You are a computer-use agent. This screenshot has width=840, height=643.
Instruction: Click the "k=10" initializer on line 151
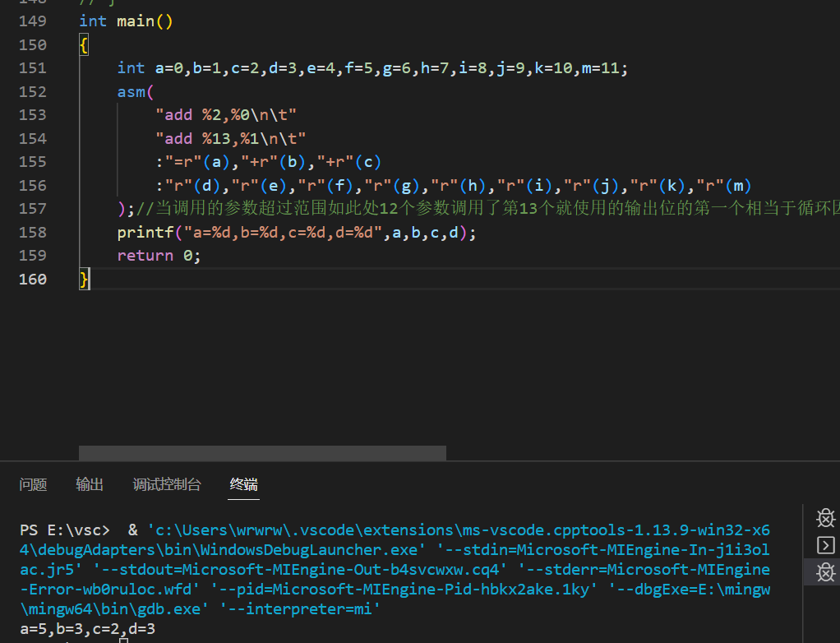click(x=553, y=68)
